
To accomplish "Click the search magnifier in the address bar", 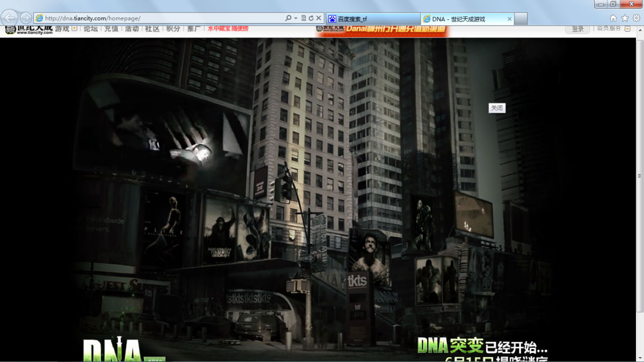I will tap(289, 18).
